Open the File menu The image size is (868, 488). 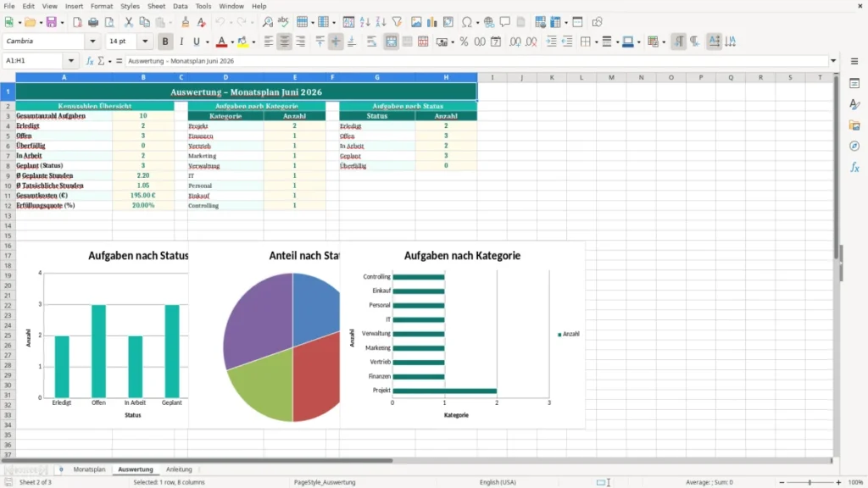(x=9, y=6)
